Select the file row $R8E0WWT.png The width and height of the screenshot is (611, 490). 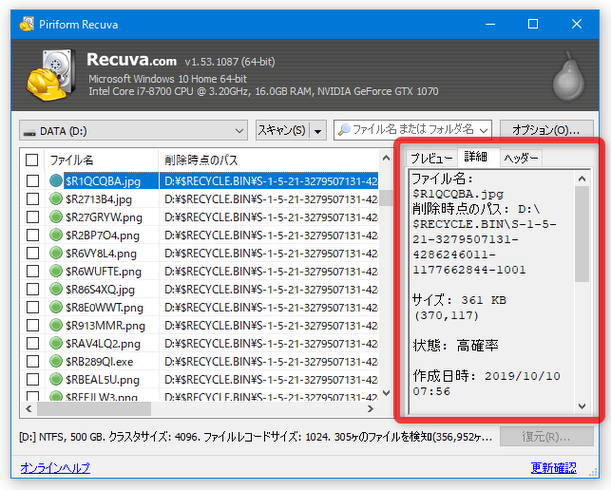tap(202, 307)
